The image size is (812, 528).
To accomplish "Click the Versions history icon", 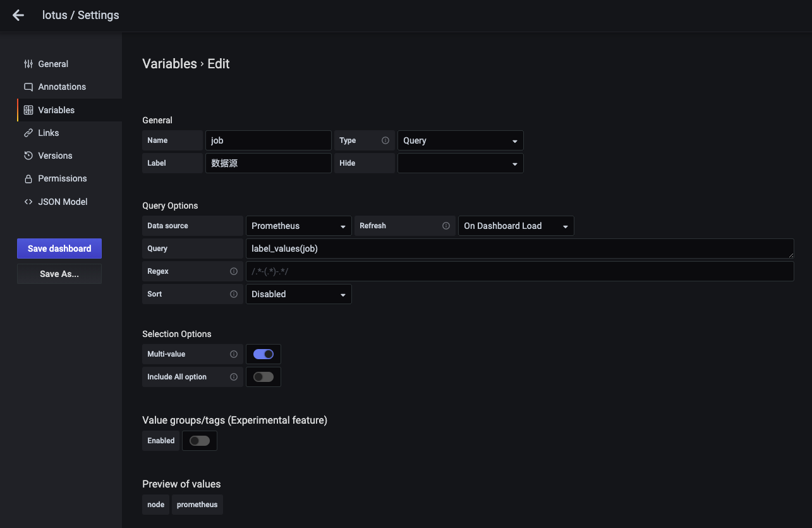I will [28, 156].
